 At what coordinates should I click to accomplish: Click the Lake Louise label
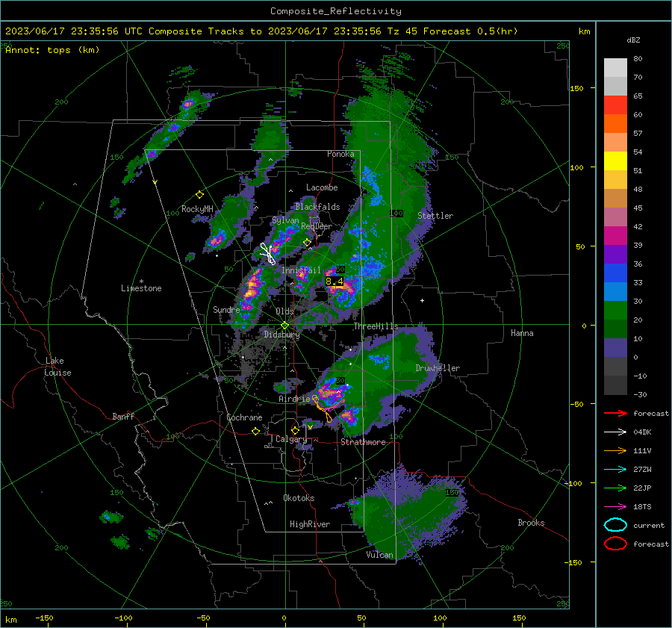tap(57, 367)
